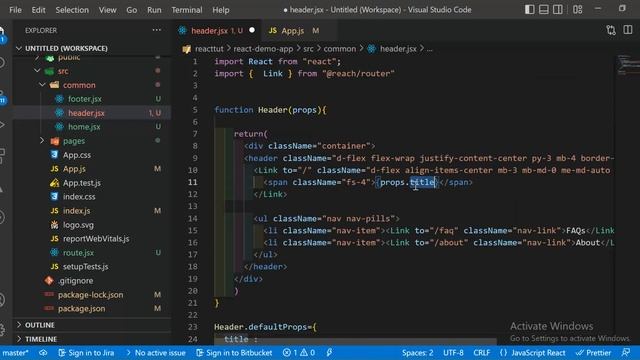Viewport: 640px width, 360px height.
Task: Place cursor on props.title text
Action: coord(407,182)
